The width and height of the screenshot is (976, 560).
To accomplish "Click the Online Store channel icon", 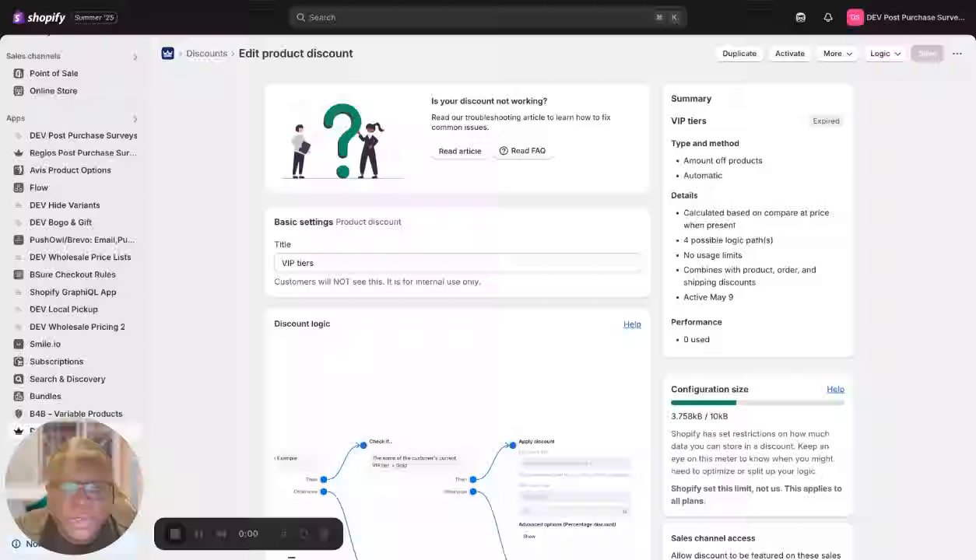I will click(19, 91).
